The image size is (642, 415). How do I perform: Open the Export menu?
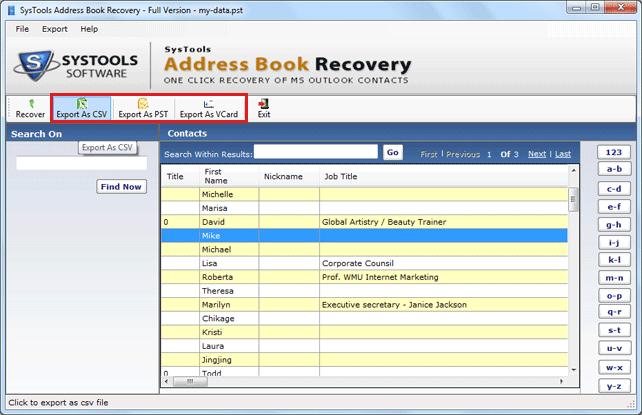pyautogui.click(x=54, y=29)
